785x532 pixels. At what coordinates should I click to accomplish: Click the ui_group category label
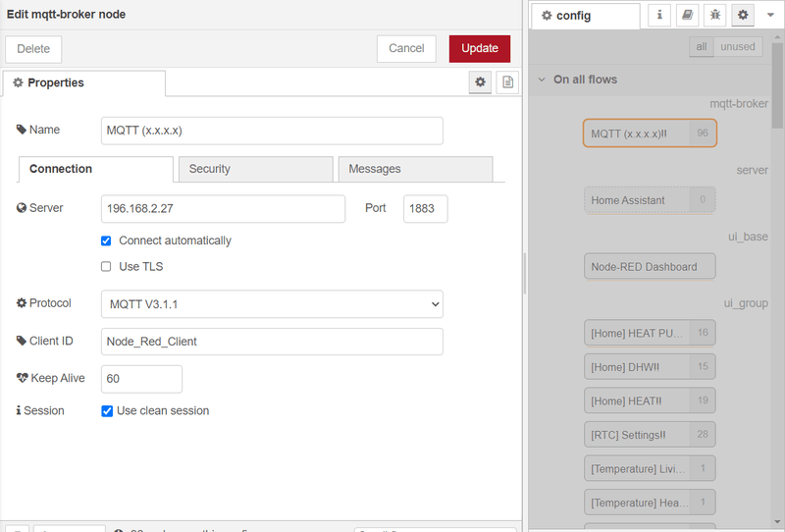[x=746, y=303]
